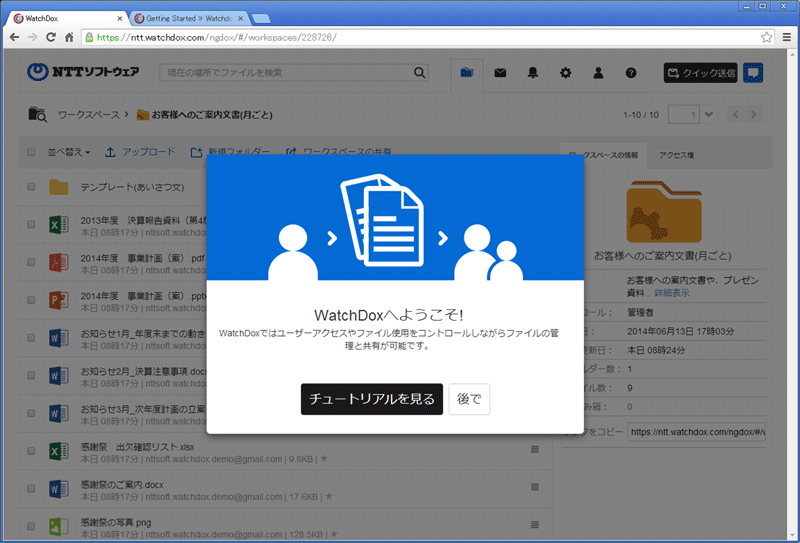Open the page number dropdown arrow

(x=709, y=114)
